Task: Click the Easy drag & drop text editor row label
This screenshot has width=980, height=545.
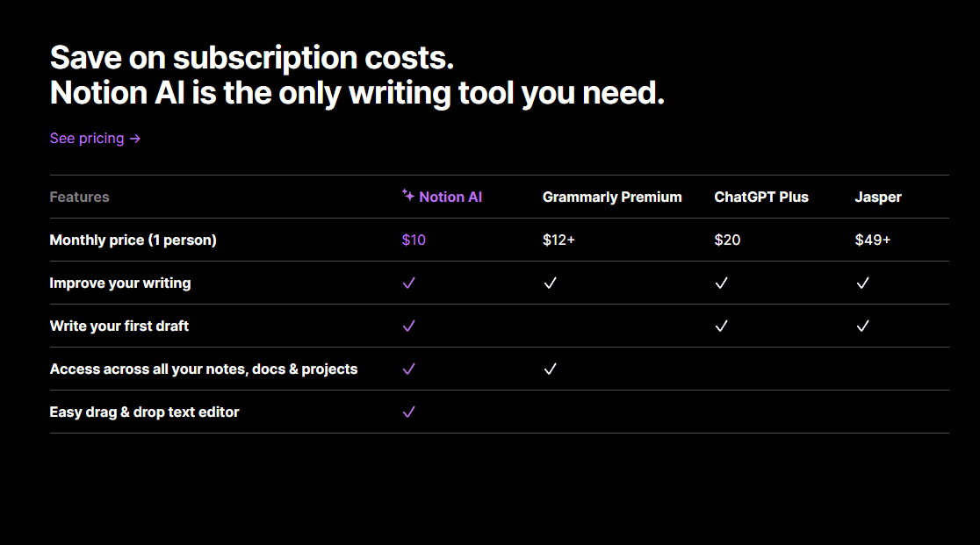Action: point(144,412)
